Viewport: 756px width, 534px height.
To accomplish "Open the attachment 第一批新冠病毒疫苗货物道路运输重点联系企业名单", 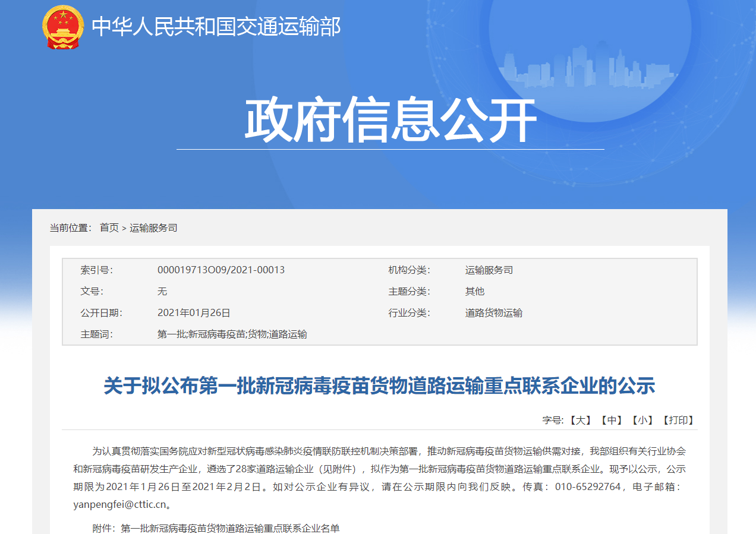I will tap(230, 528).
